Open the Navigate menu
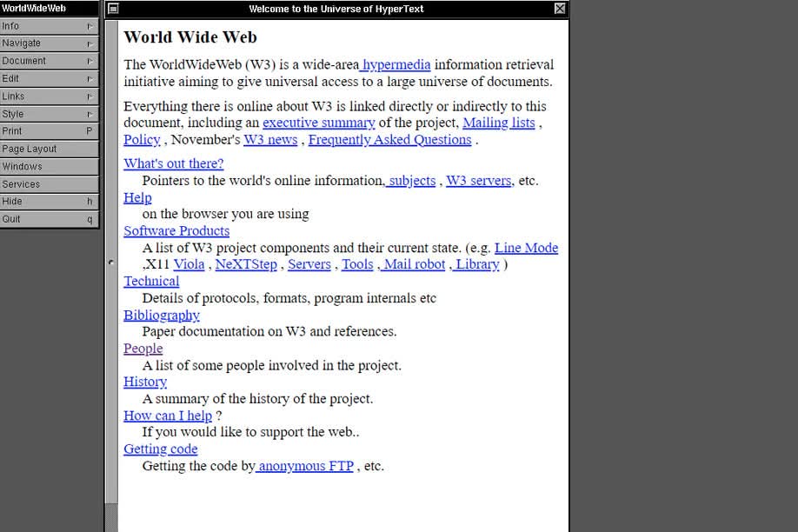Viewport: 798px width, 532px height. point(49,43)
